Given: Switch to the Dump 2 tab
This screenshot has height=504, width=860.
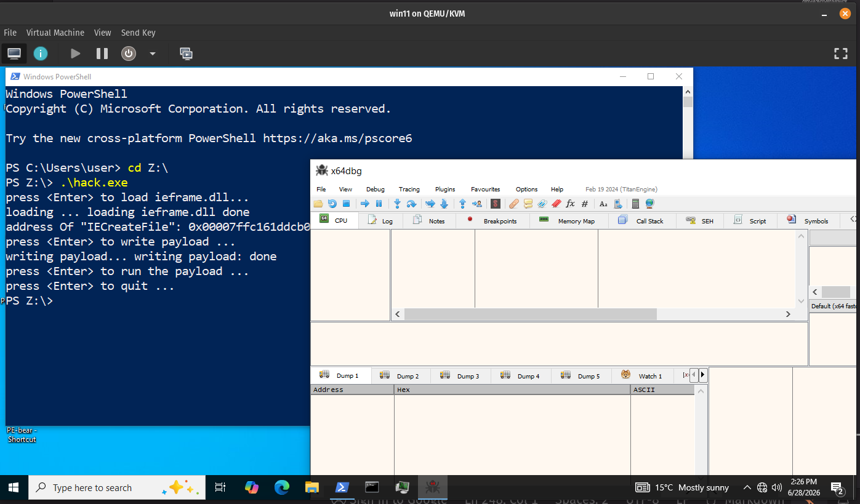Looking at the screenshot, I should (x=400, y=375).
